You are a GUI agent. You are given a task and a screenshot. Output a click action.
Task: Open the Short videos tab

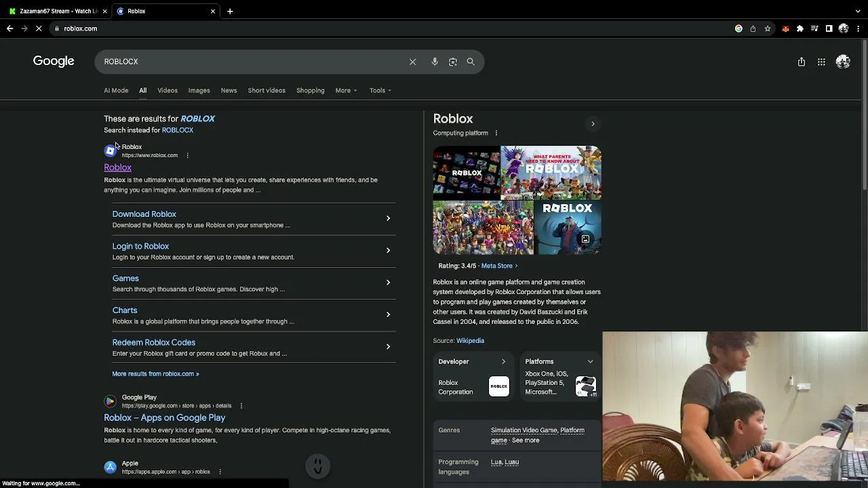(267, 90)
